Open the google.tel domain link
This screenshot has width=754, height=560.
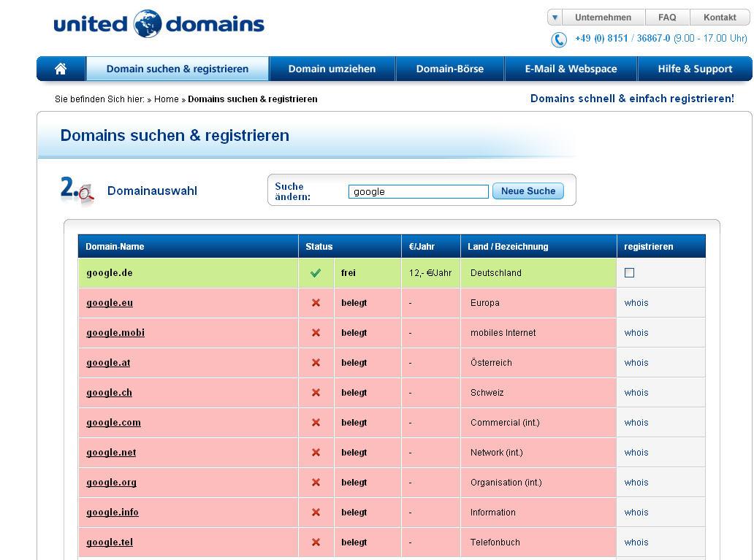[110, 542]
